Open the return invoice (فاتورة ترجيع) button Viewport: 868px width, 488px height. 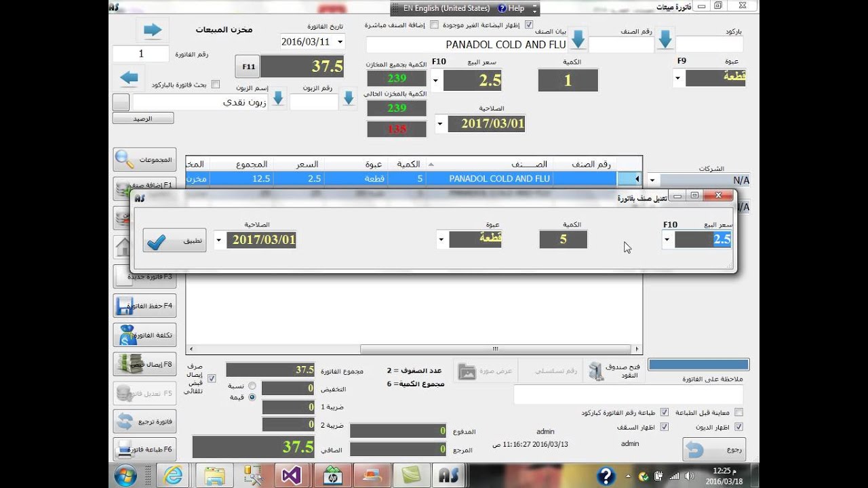click(144, 422)
